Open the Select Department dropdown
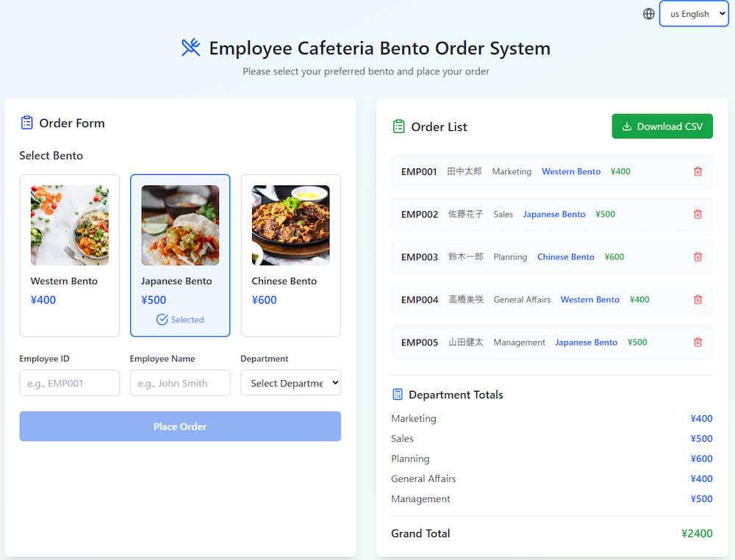The width and height of the screenshot is (735, 560). [x=290, y=383]
